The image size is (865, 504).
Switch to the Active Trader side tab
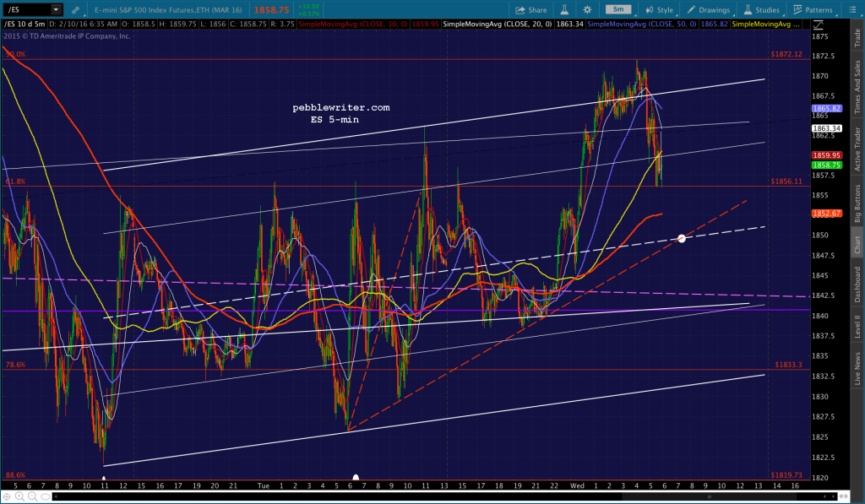coord(857,149)
